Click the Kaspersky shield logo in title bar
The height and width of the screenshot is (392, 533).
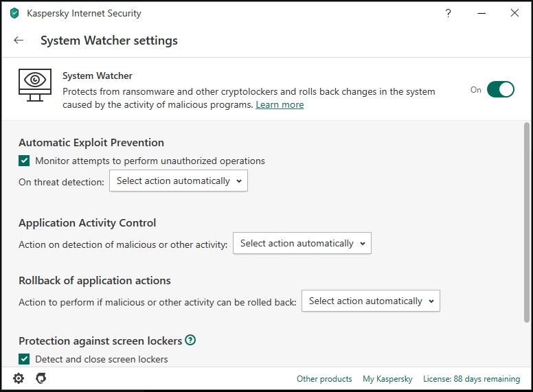[x=14, y=13]
